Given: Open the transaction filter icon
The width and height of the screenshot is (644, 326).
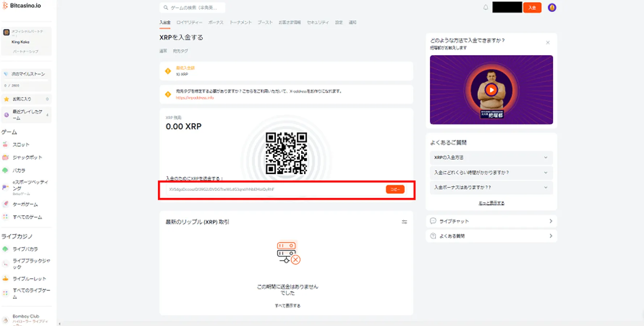Looking at the screenshot, I should (404, 222).
